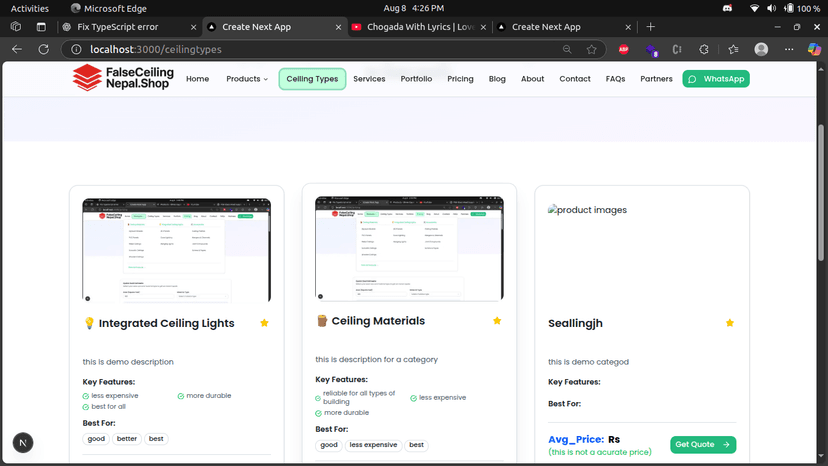Click the Get Quote button
This screenshot has height=466, width=828.
tap(703, 444)
